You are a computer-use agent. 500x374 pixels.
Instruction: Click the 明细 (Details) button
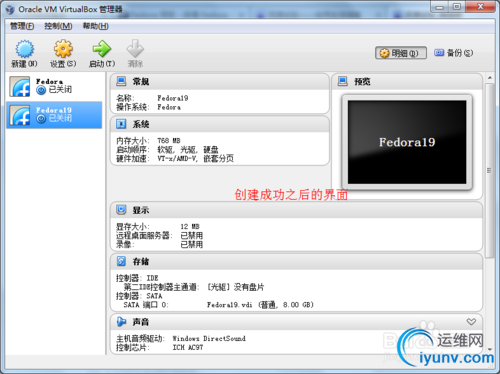coord(401,53)
